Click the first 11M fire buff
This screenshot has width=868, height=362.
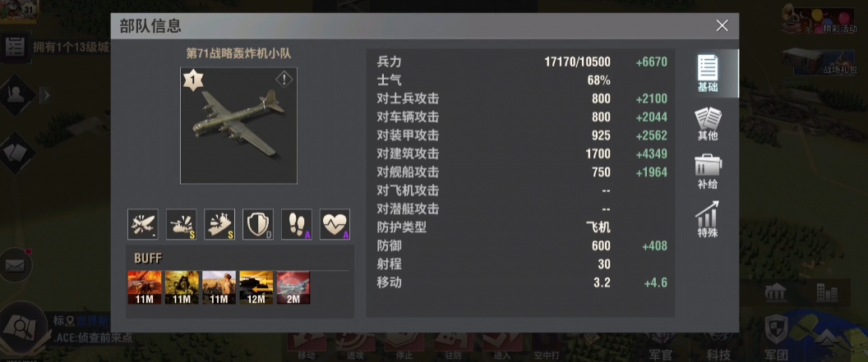point(145,287)
